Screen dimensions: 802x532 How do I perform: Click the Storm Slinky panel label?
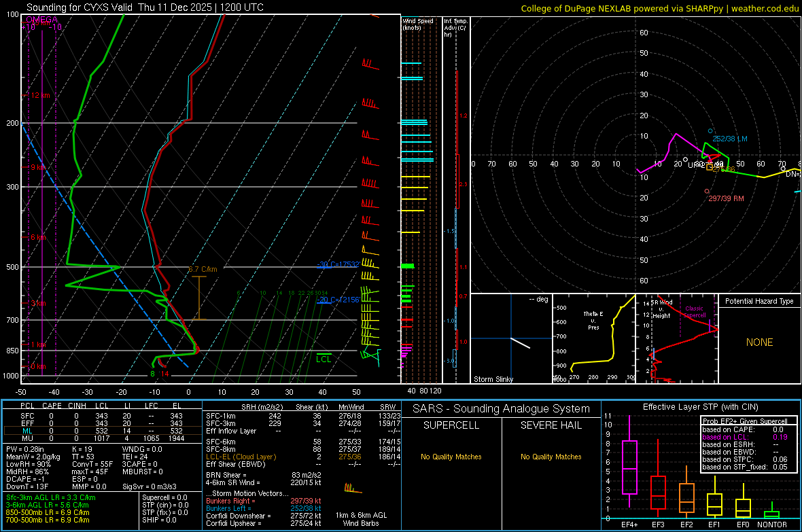[493, 379]
